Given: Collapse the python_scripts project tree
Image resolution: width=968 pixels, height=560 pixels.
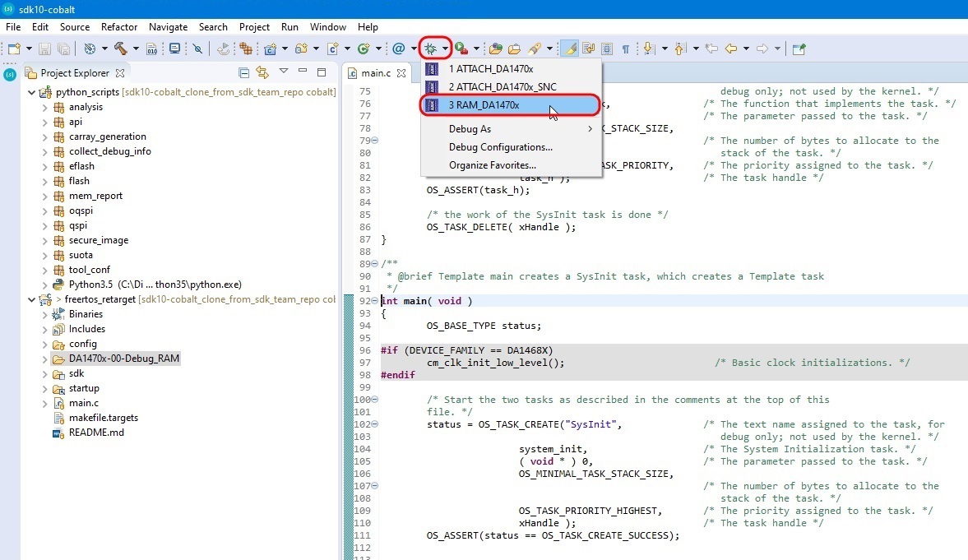Looking at the screenshot, I should pyautogui.click(x=31, y=93).
